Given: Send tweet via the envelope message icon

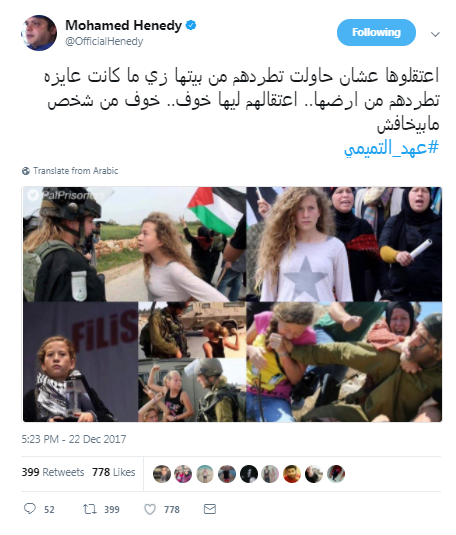Looking at the screenshot, I should 210,509.
